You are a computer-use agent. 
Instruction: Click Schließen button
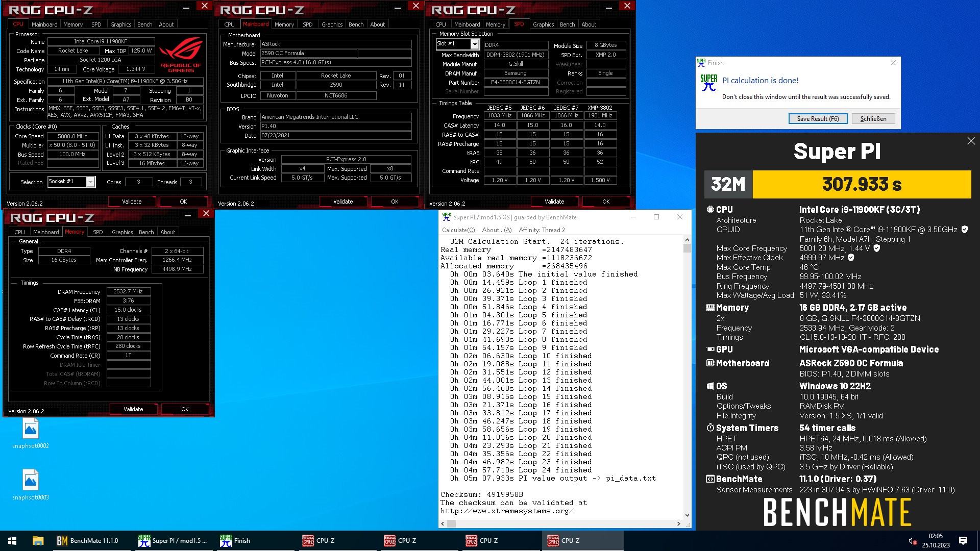tap(873, 119)
